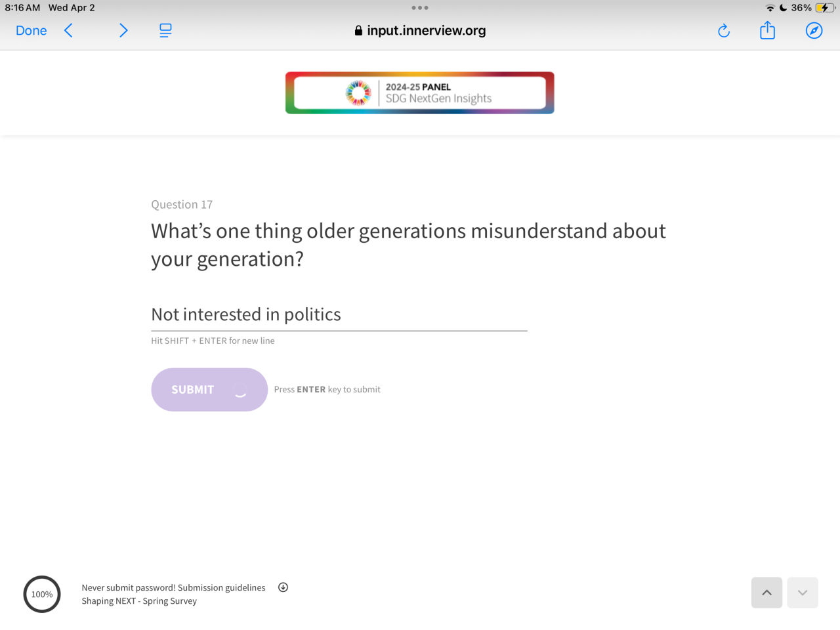Tap the battery indicator in the status bar
This screenshot has height=630, width=840.
824,8
